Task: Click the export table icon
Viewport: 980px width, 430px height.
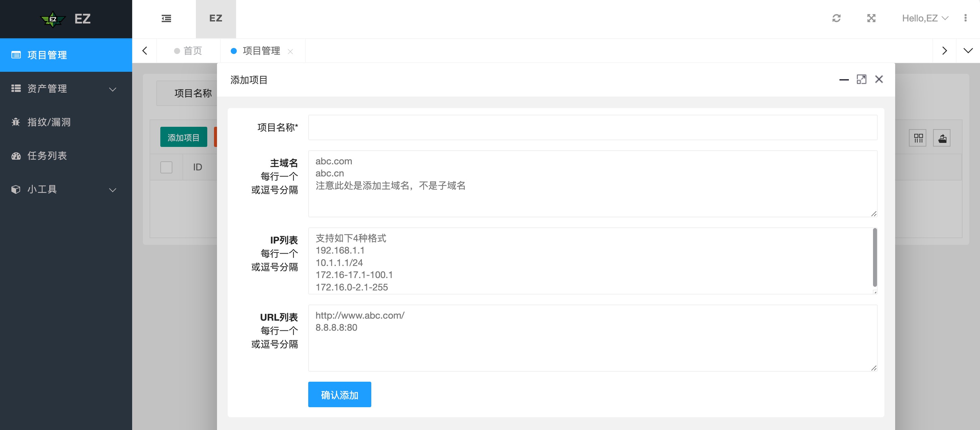Action: tap(942, 138)
